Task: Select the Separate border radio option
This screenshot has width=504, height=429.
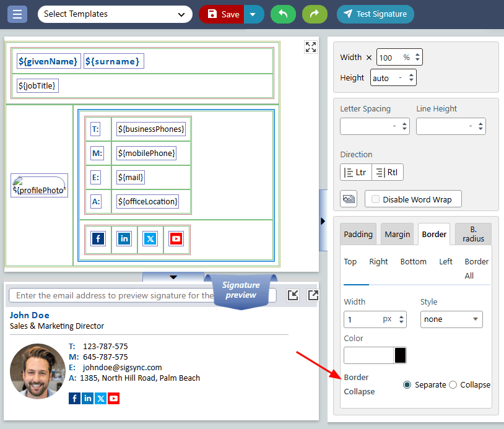Action: click(x=407, y=384)
